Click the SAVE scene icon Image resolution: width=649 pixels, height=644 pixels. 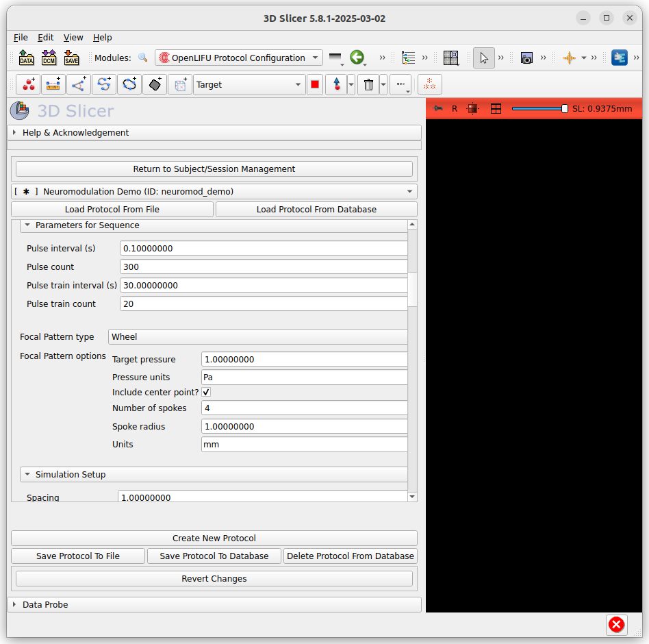(x=71, y=58)
